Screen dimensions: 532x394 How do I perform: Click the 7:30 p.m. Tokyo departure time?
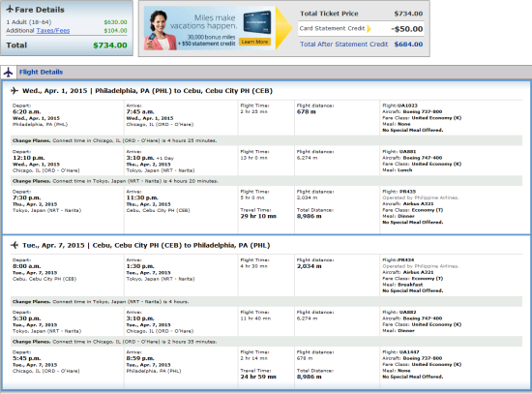pos(27,197)
